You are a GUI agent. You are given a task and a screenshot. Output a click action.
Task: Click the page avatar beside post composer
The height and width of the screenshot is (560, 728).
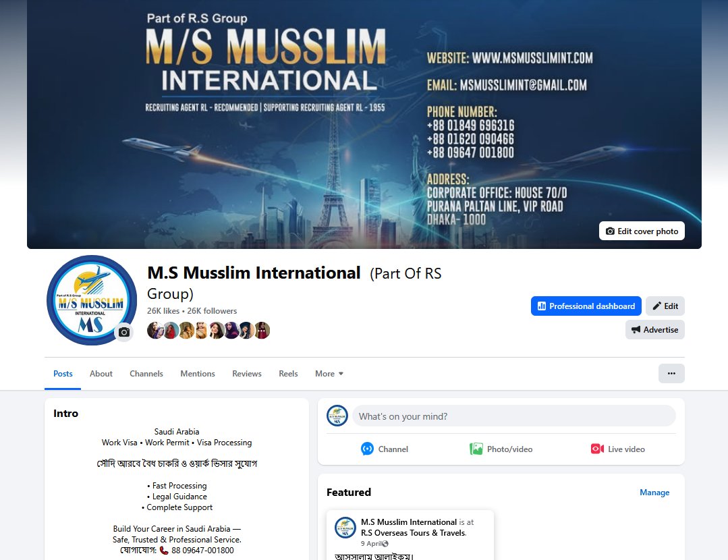(337, 416)
